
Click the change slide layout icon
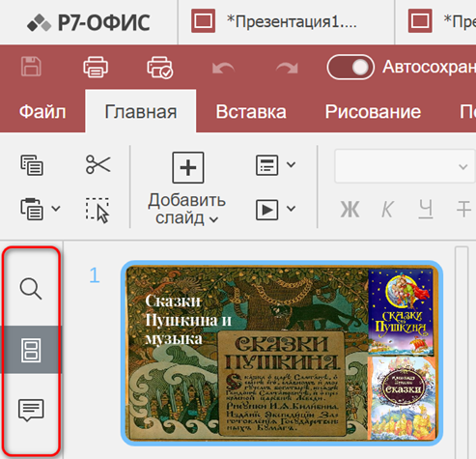(x=266, y=165)
